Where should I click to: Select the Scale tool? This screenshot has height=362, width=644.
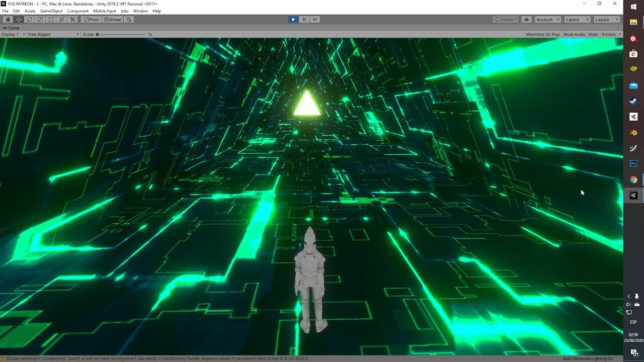[x=40, y=19]
